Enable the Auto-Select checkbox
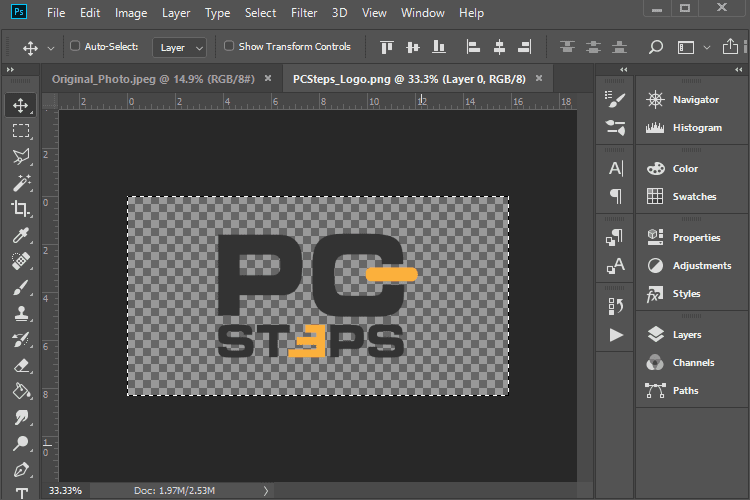This screenshot has width=750, height=500. (x=75, y=46)
